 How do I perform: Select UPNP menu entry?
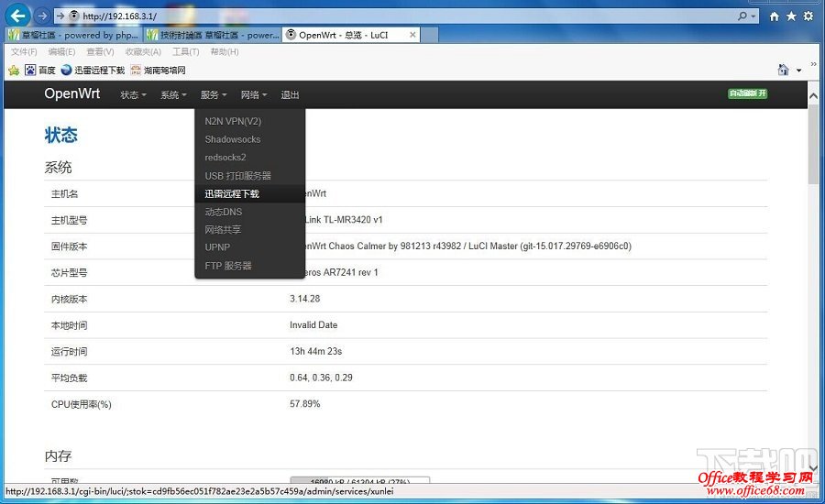tap(250, 247)
